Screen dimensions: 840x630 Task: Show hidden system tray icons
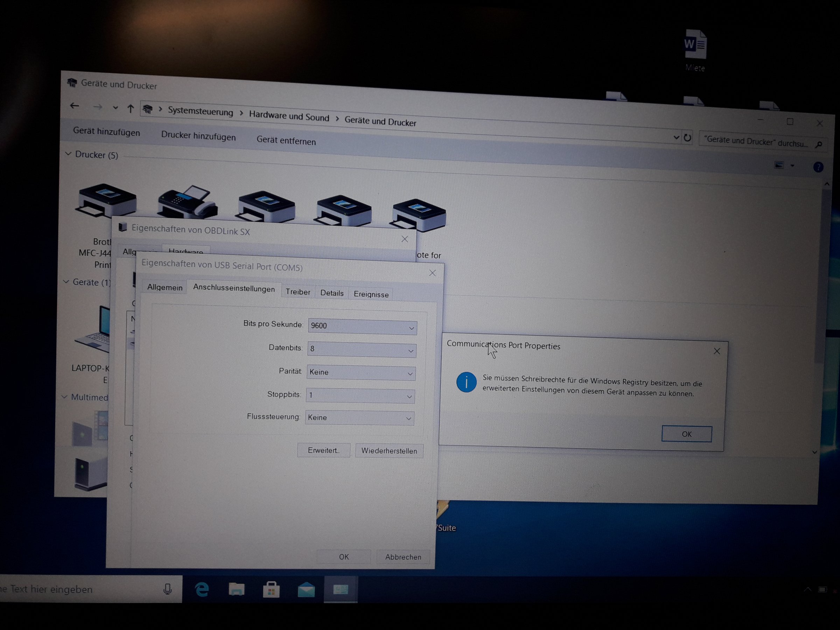[x=807, y=589]
